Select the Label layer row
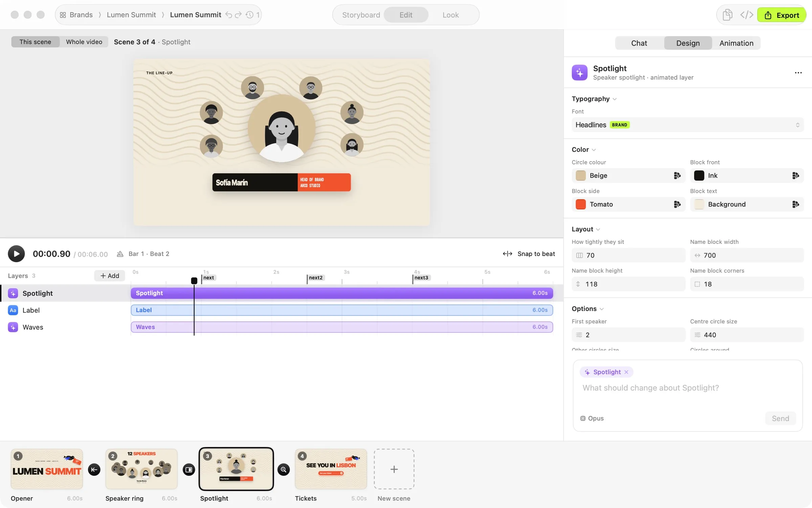The image size is (812, 508). pyautogui.click(x=66, y=310)
